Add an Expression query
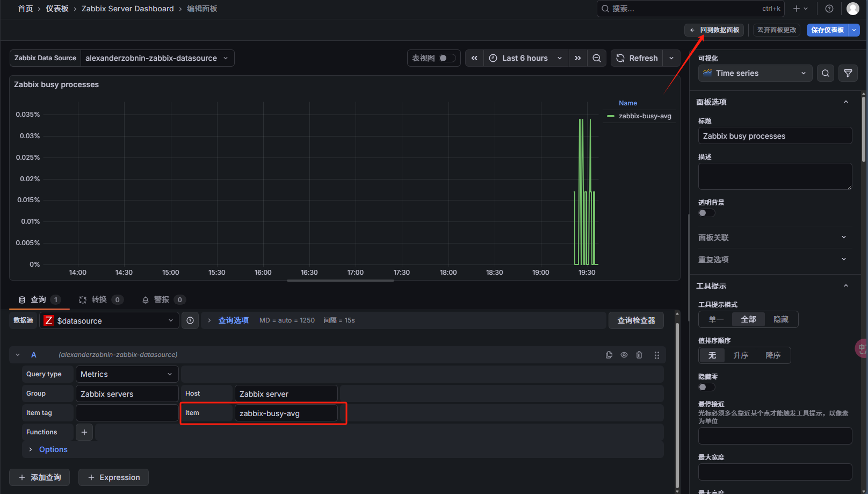The image size is (868, 494). [113, 477]
